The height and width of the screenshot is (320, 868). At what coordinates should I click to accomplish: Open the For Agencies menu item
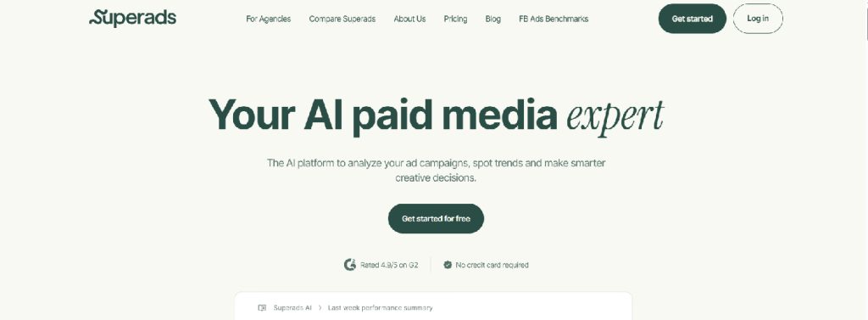(x=269, y=19)
